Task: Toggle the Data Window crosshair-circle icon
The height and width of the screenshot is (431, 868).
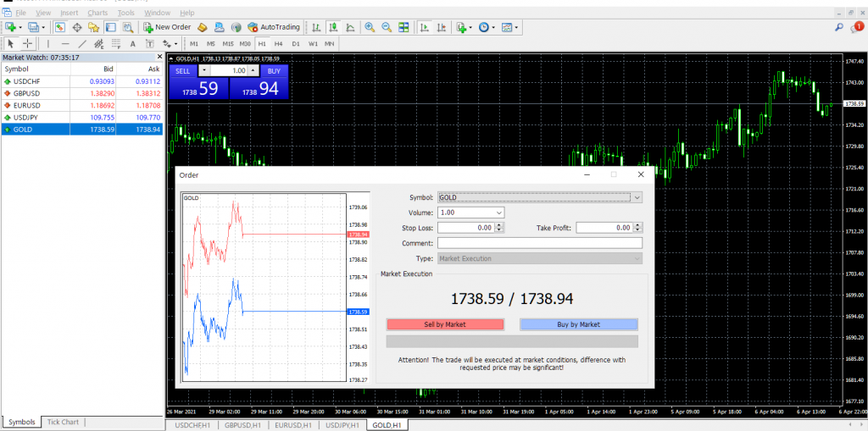Action: coord(77,26)
